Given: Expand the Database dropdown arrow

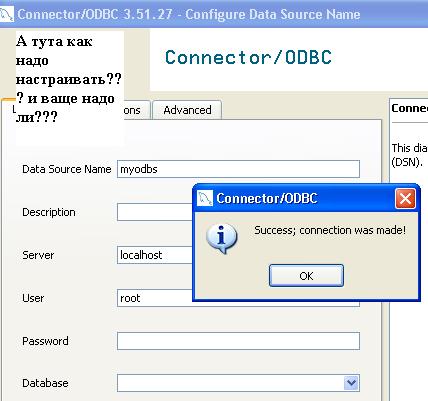Looking at the screenshot, I should 351,383.
